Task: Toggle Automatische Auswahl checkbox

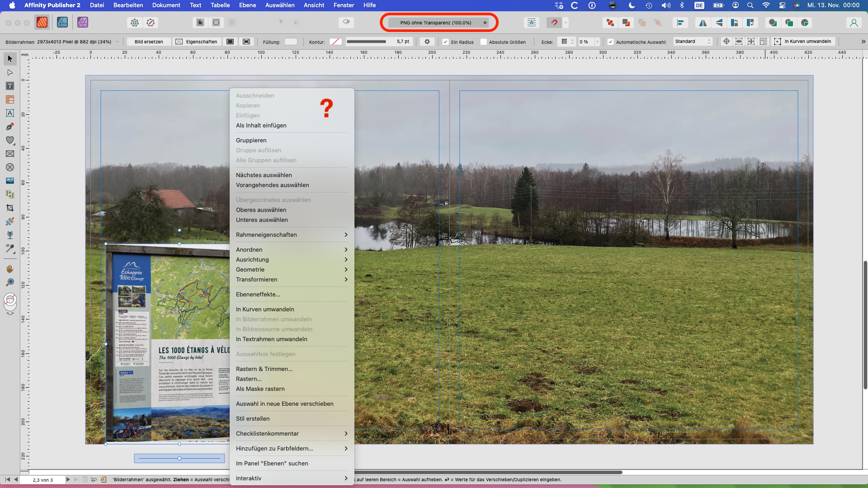Action: point(610,42)
